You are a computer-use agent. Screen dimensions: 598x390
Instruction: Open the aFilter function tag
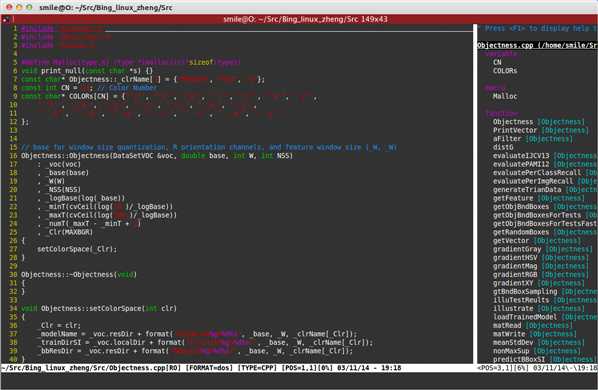pos(507,139)
